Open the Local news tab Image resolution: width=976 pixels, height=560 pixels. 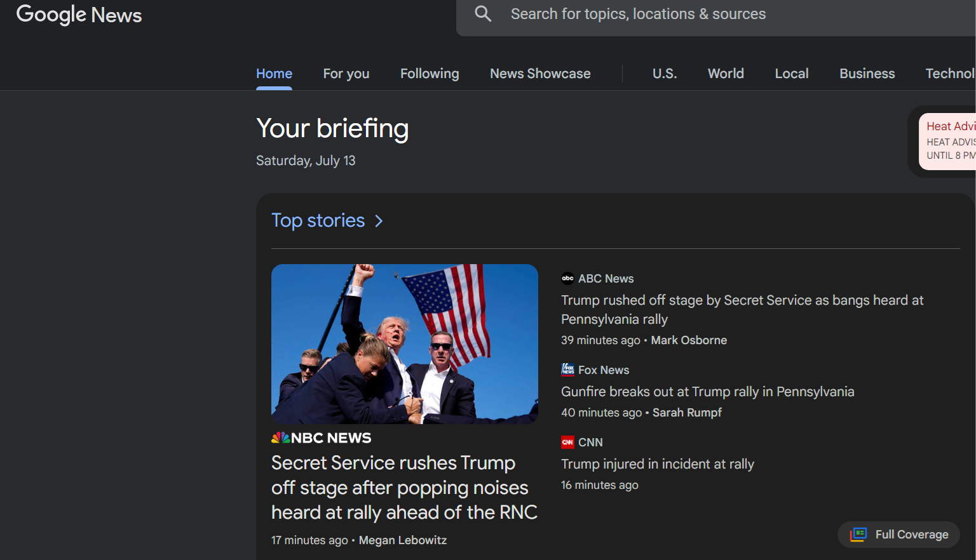point(792,74)
